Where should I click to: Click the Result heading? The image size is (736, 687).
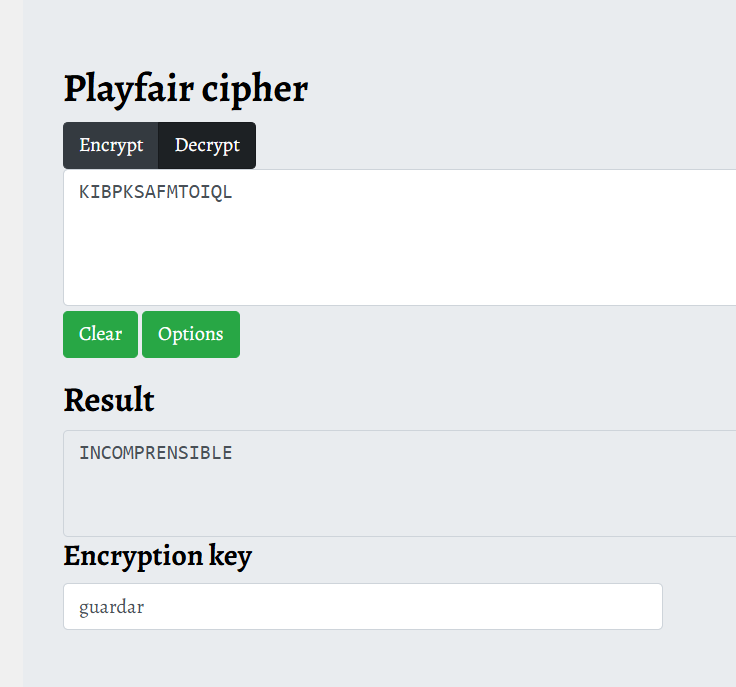click(109, 400)
